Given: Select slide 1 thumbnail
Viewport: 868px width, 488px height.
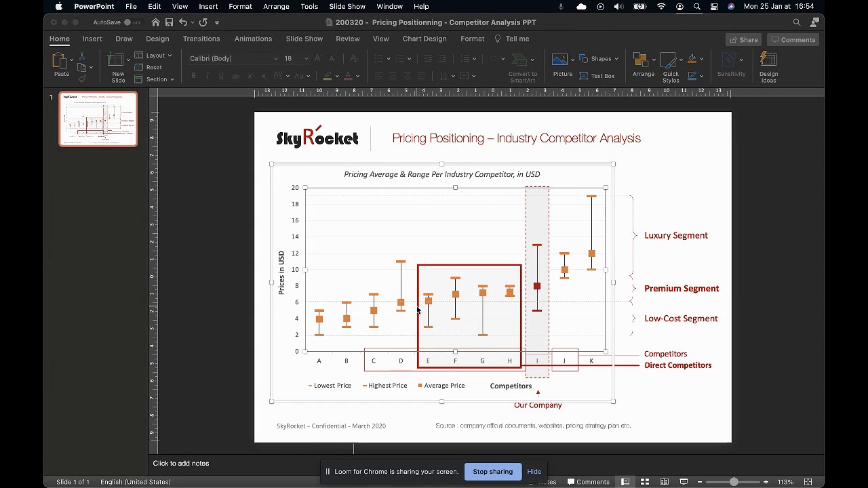Looking at the screenshot, I should point(98,119).
